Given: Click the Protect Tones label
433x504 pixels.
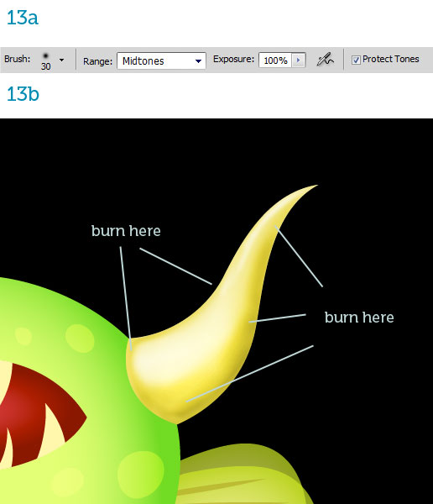Looking at the screenshot, I should tap(390, 59).
